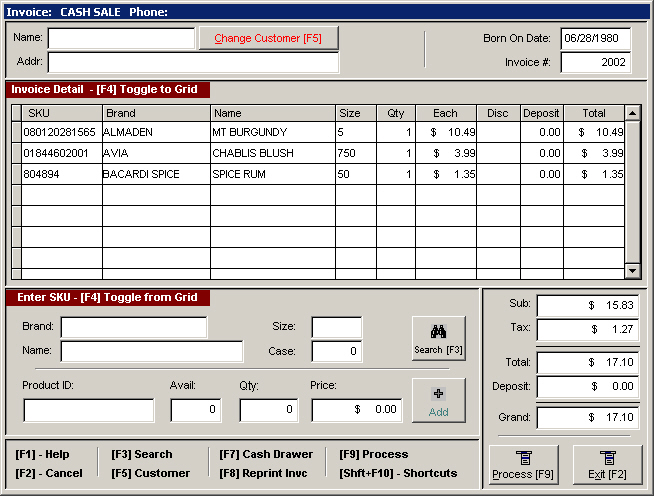Viewport: 654px width, 496px height.
Task: Click the Name input in Enter SKU
Action: point(152,351)
